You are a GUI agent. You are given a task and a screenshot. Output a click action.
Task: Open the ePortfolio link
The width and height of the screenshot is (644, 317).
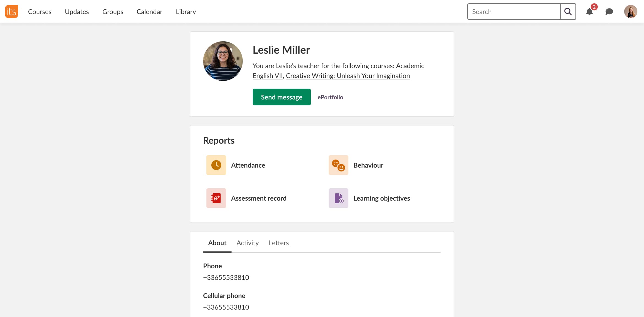[330, 97]
